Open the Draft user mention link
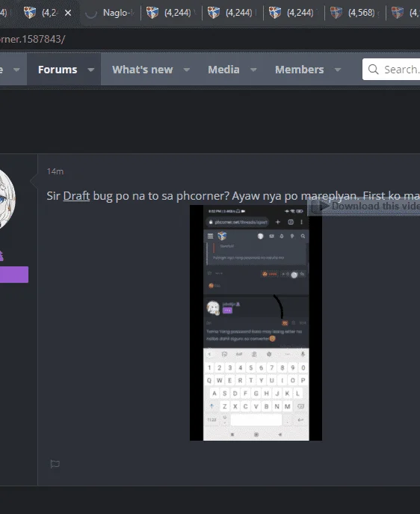Screen dimensions: 420x514 [76, 196]
